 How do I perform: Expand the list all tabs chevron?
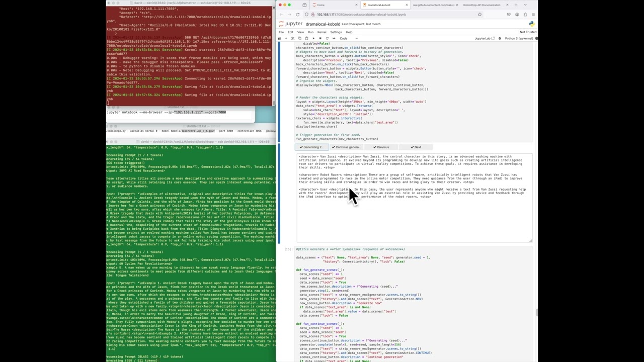point(525,5)
